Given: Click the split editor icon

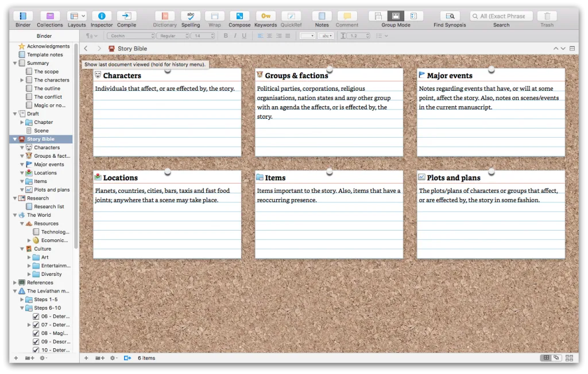Looking at the screenshot, I should point(572,48).
